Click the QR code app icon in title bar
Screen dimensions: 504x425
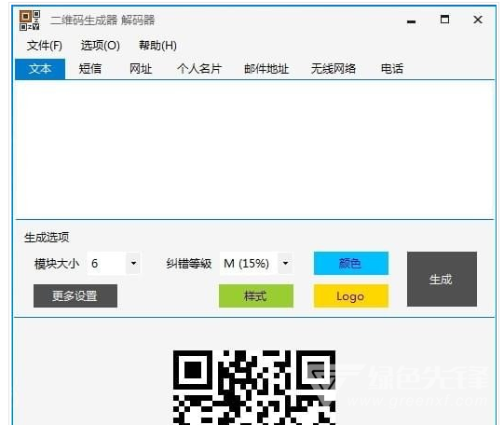point(30,21)
